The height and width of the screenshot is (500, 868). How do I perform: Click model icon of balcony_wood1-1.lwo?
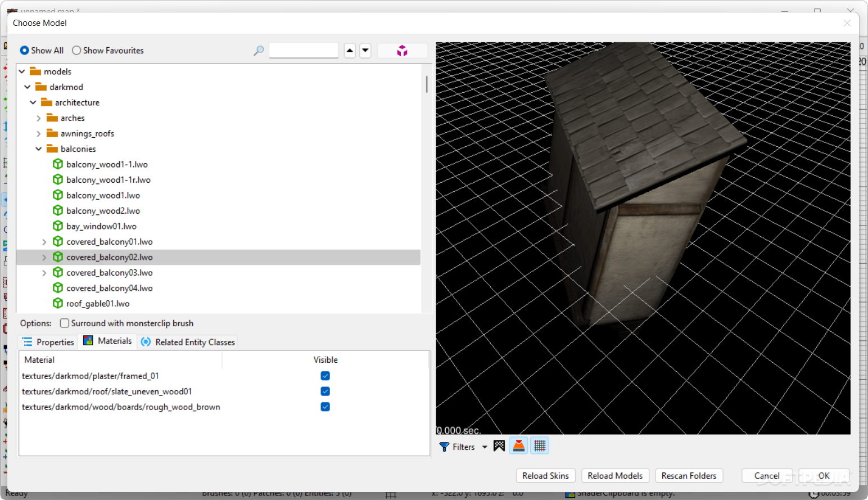pos(58,164)
